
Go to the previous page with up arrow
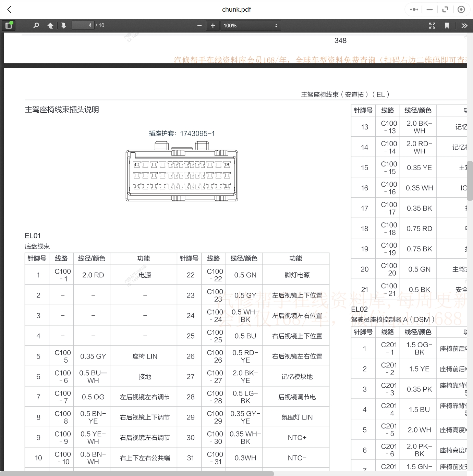[50, 25]
